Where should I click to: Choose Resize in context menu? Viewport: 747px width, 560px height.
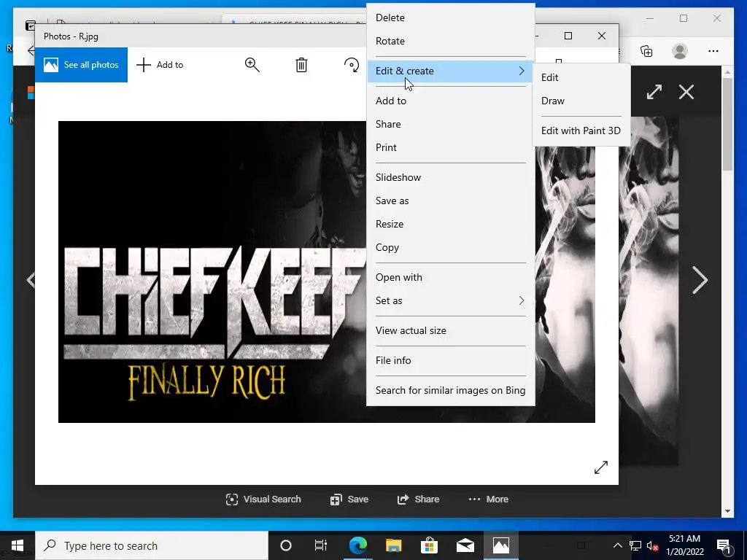point(450,224)
